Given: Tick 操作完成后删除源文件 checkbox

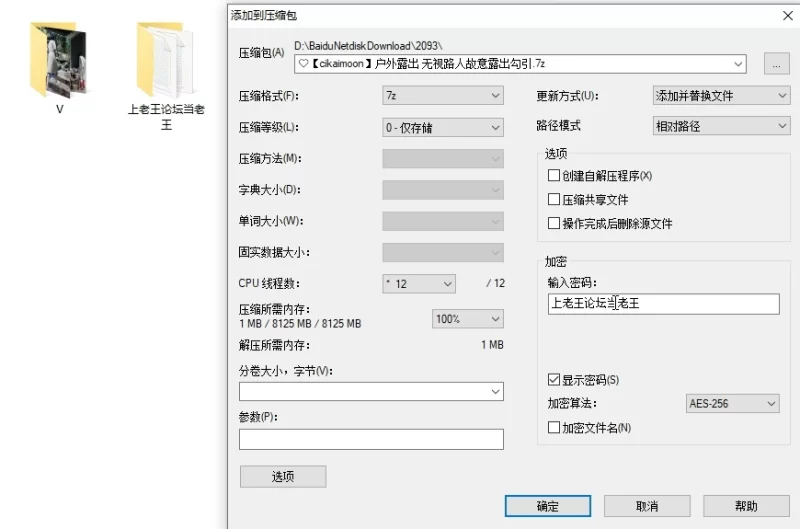Looking at the screenshot, I should click(x=554, y=223).
